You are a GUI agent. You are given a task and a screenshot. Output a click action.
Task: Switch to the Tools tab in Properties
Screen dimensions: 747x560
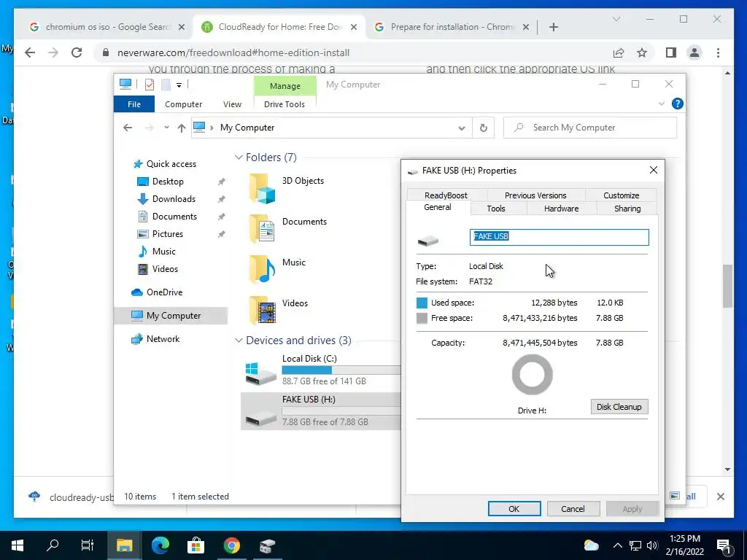(496, 209)
